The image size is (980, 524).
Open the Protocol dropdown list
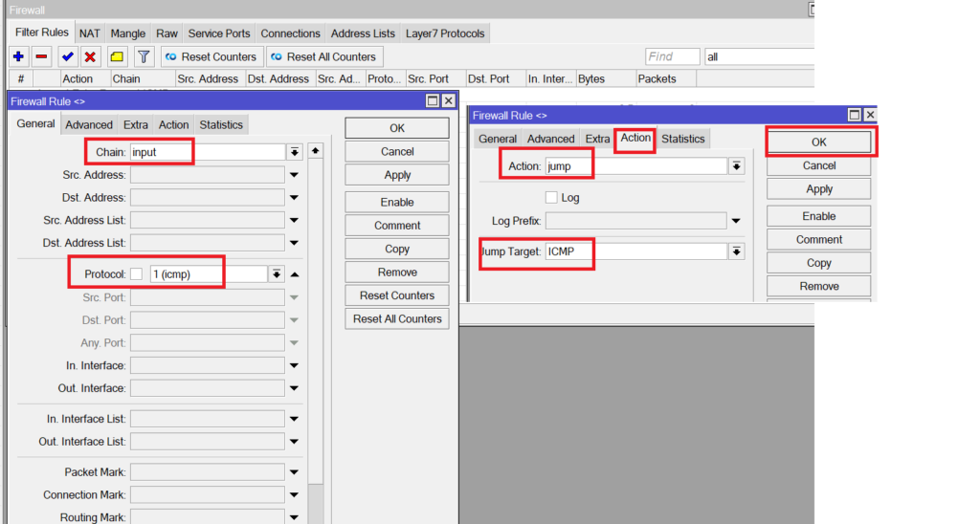(277, 274)
